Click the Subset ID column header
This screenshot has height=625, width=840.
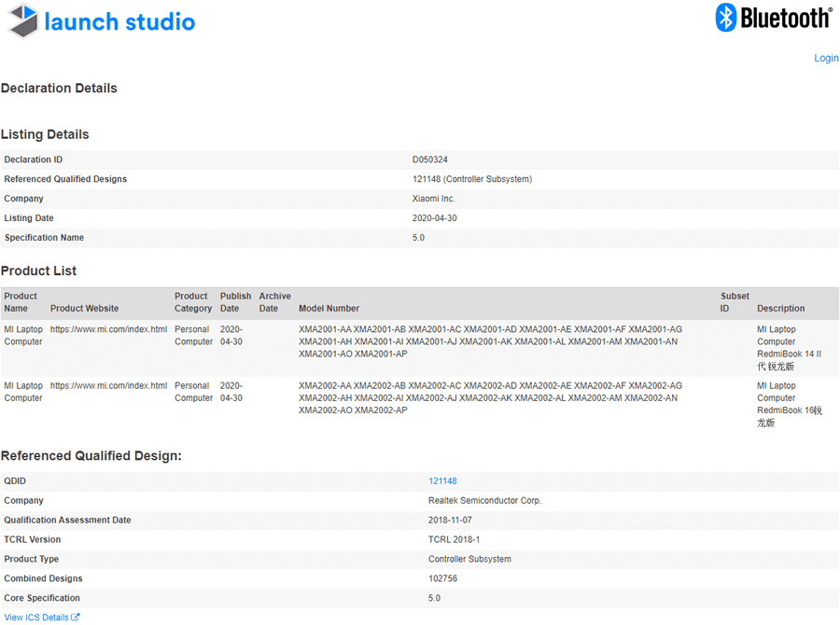point(735,302)
